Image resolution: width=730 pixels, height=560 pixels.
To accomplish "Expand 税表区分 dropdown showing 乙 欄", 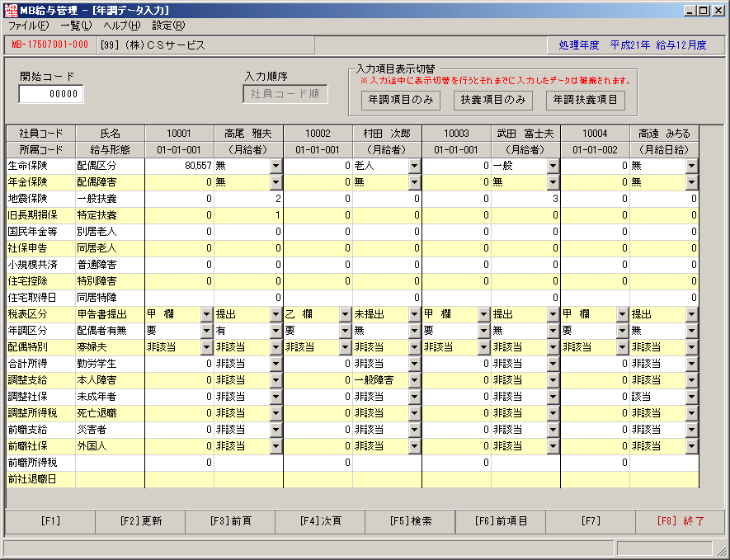I will click(x=345, y=314).
